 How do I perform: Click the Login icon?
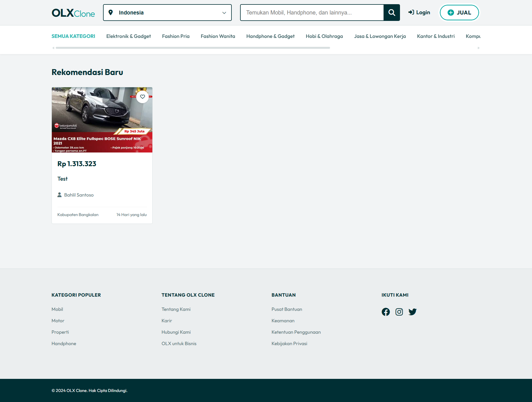(411, 12)
